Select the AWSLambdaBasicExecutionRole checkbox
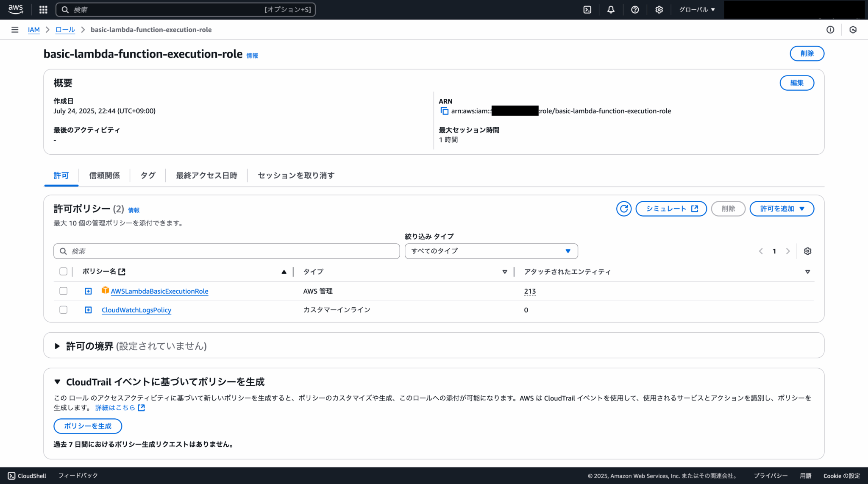Screen dimensions: 868x484 (x=64, y=291)
